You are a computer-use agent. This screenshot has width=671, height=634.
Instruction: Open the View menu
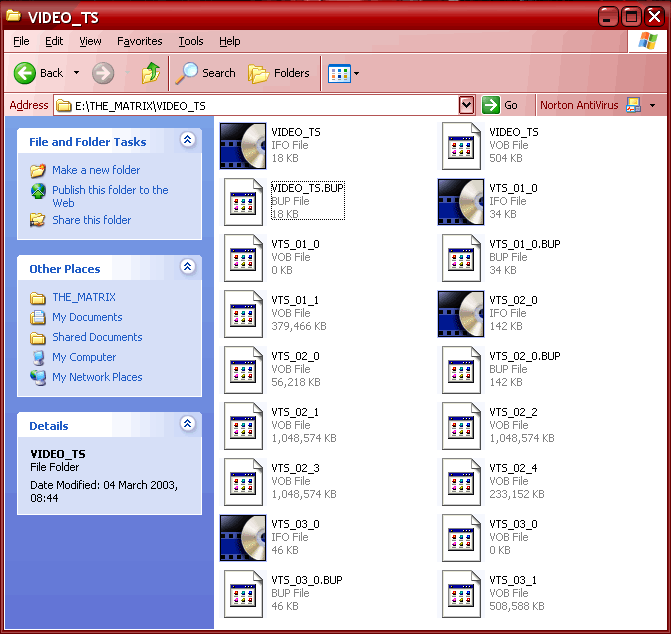pyautogui.click(x=90, y=41)
